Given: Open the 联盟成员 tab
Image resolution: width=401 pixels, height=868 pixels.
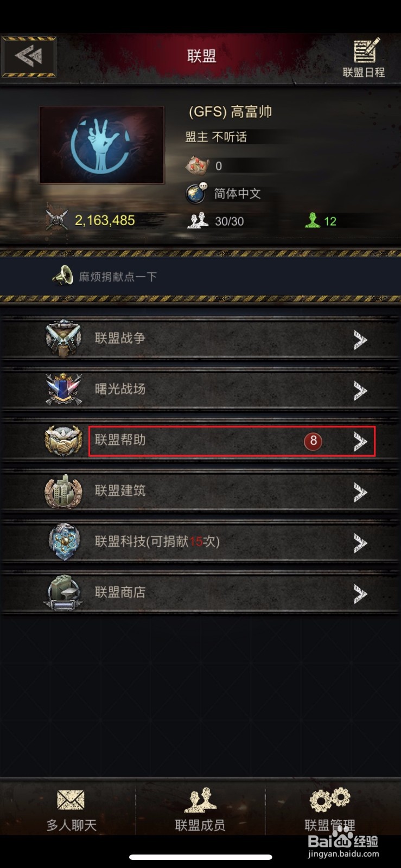Looking at the screenshot, I should [x=200, y=810].
